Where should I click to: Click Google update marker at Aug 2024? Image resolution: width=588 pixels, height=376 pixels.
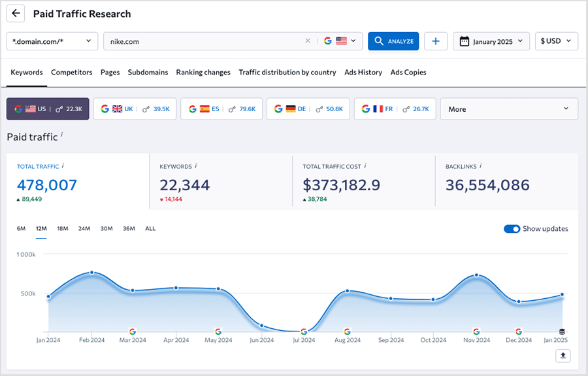click(348, 332)
